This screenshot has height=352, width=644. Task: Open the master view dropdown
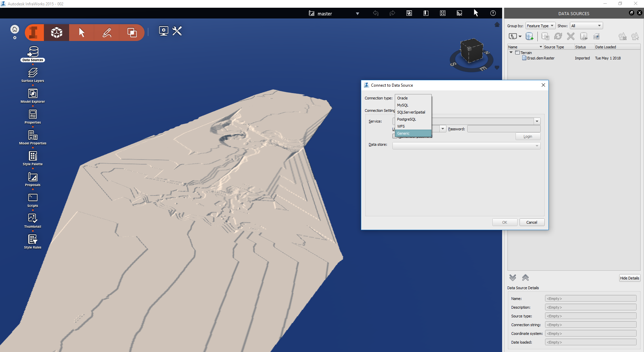357,13
